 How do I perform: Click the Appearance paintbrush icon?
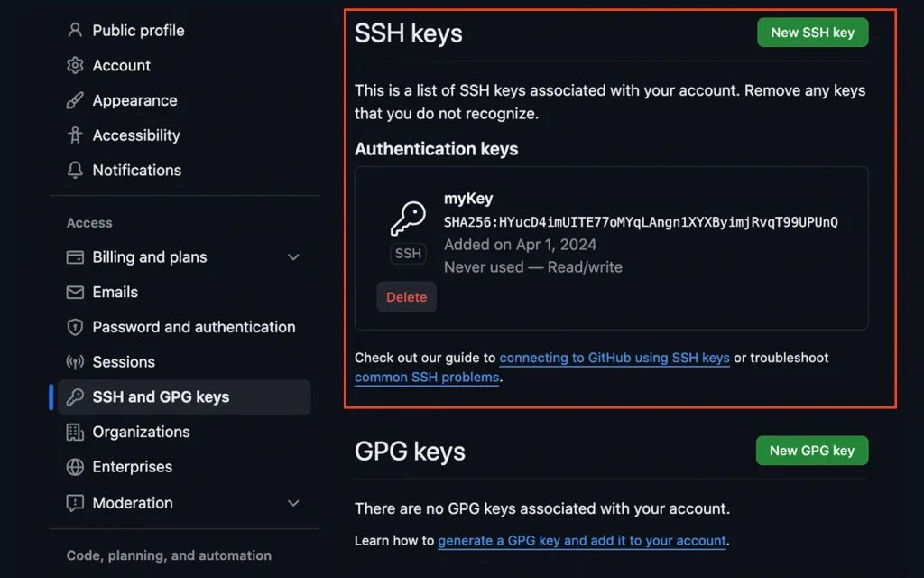75,100
